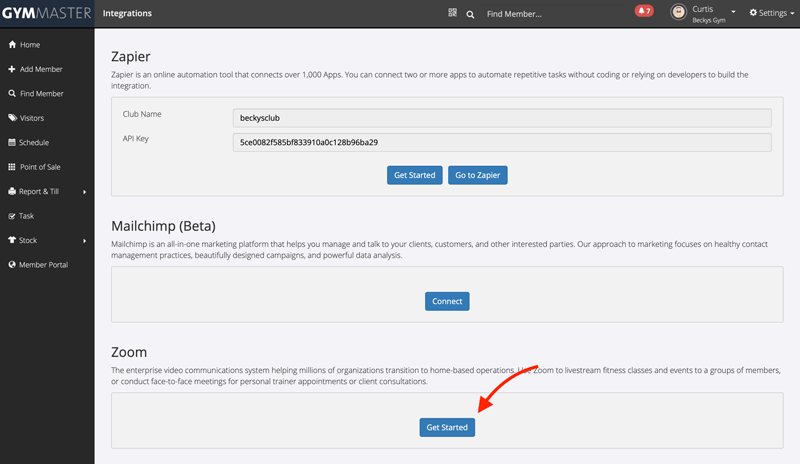Open Find Member sidebar item

41,94
